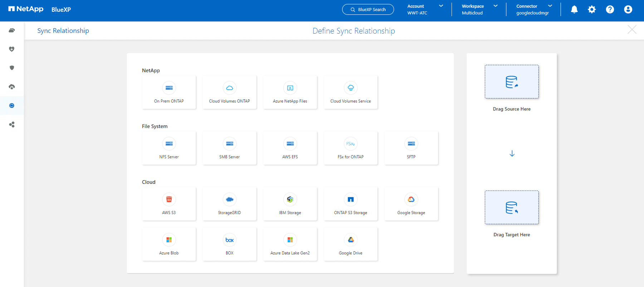The width and height of the screenshot is (644, 287).
Task: Click the Define Sync Relationship heading
Action: 354,31
